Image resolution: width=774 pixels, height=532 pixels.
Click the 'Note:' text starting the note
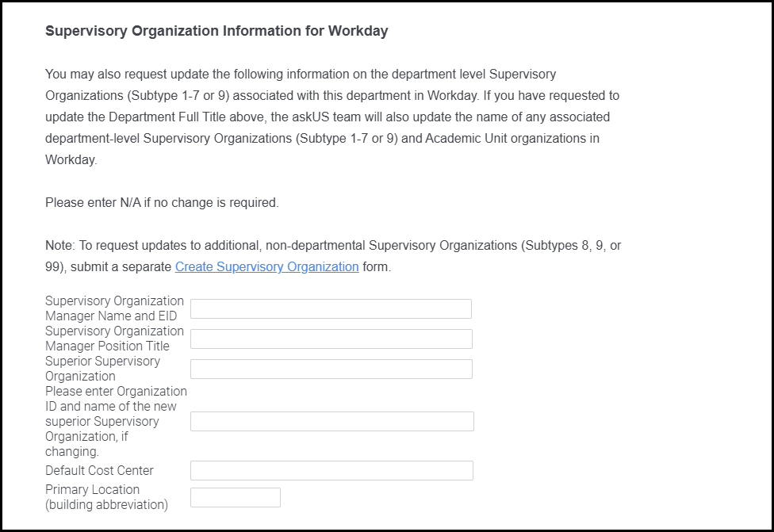[59, 246]
